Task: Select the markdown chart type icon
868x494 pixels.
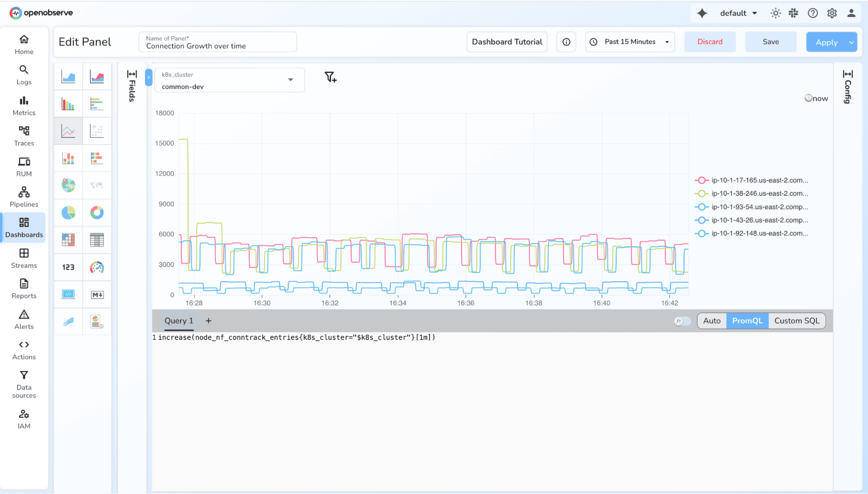Action: click(97, 295)
